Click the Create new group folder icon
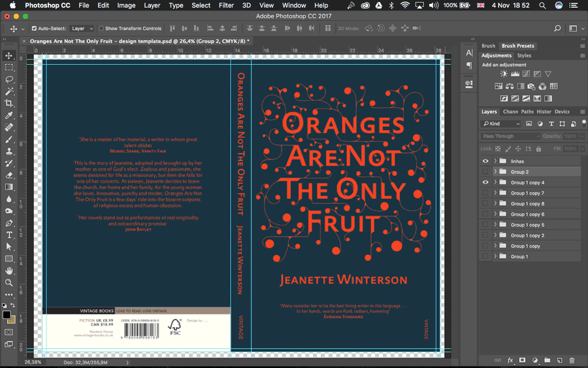Screen dimensions: 588x368 tap(547, 360)
